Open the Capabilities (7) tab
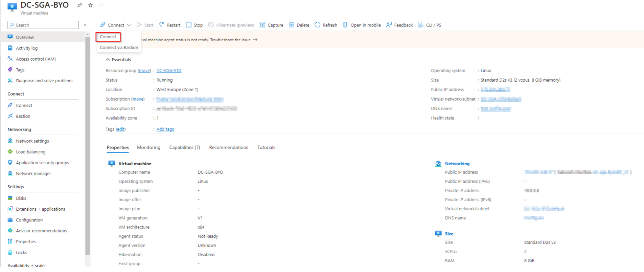644x272 pixels. tap(184, 147)
